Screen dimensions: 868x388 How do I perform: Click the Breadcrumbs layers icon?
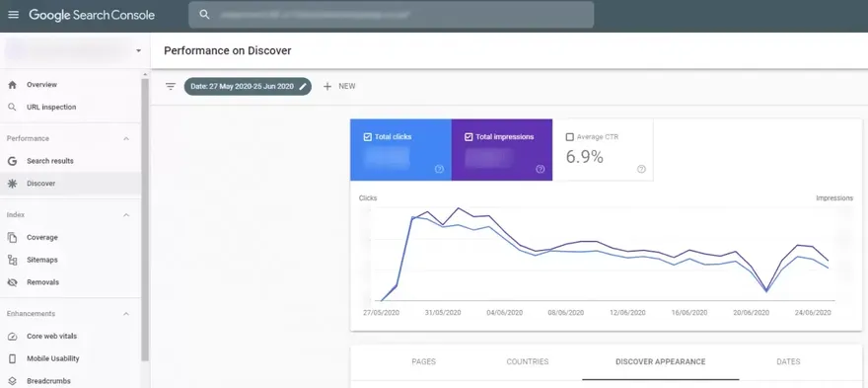pos(12,381)
